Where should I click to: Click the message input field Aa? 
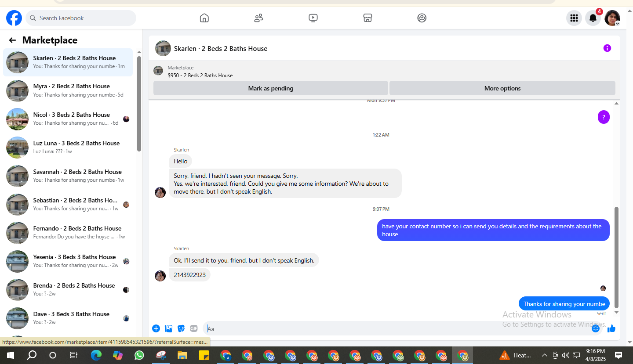pos(397,328)
